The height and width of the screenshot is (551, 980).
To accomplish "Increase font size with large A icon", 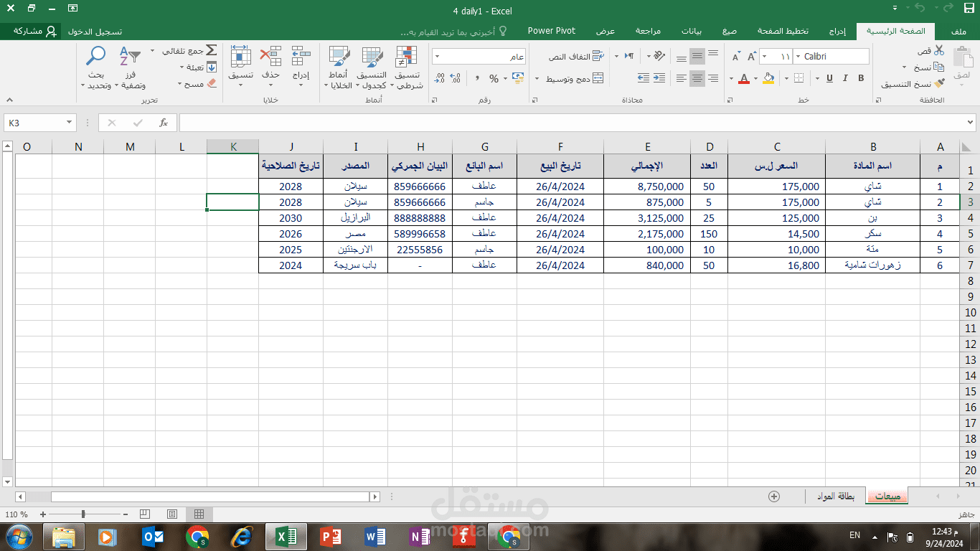I will tap(752, 57).
